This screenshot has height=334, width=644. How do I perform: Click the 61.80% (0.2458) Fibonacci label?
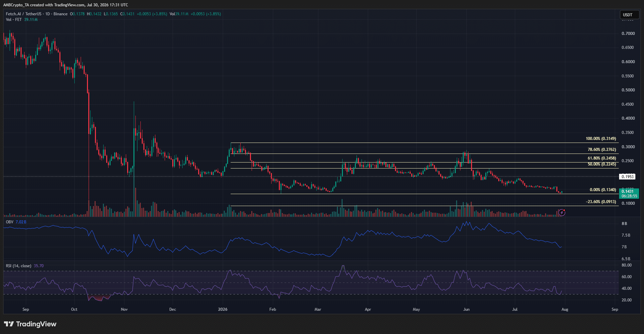[602, 158]
